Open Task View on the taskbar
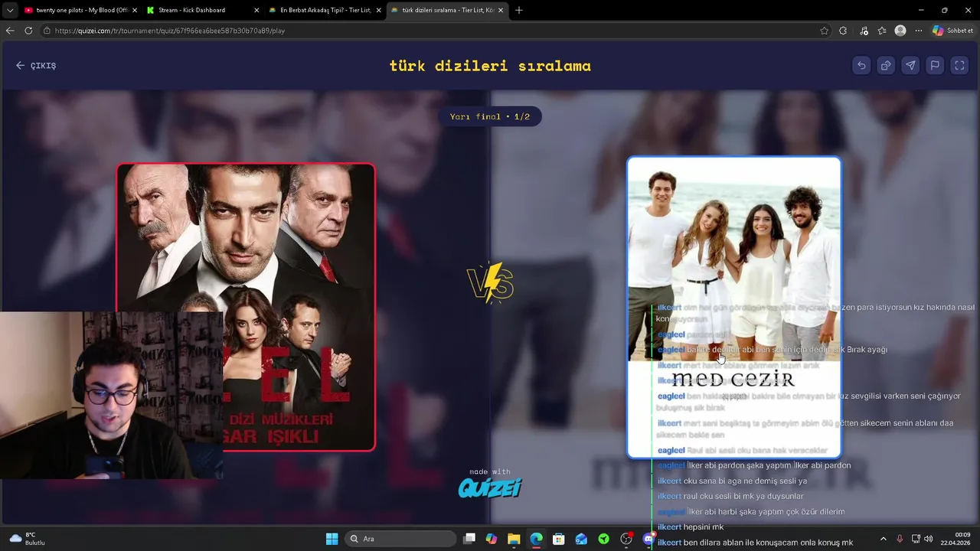Screen dimensions: 980x551 (470, 539)
